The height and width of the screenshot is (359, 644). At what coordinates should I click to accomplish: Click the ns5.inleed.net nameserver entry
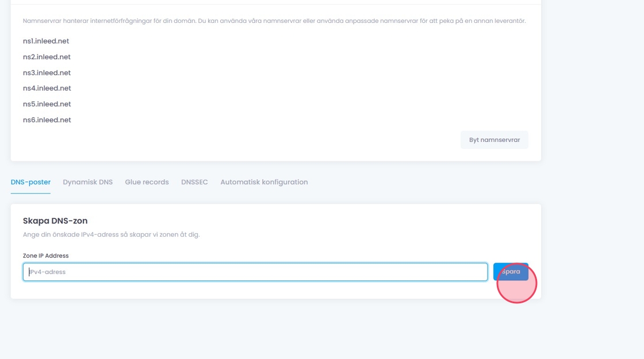coord(47,104)
